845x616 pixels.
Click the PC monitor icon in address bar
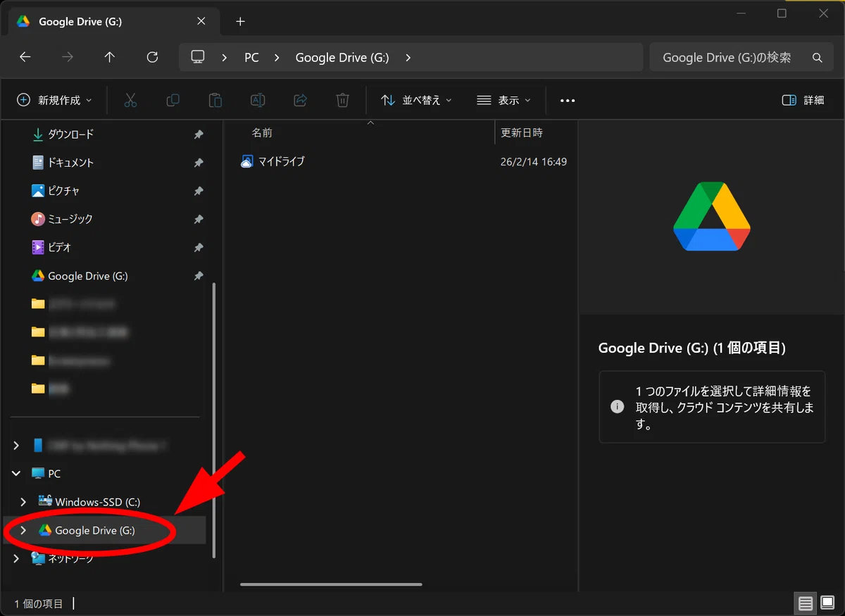point(198,57)
